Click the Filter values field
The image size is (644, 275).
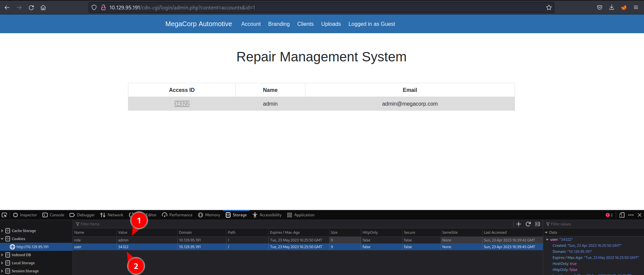pos(593,224)
